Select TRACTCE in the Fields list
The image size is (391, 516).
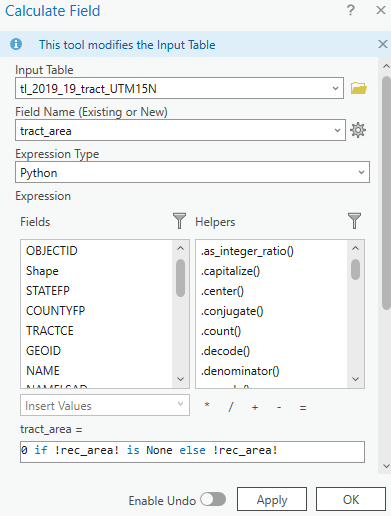tap(50, 331)
